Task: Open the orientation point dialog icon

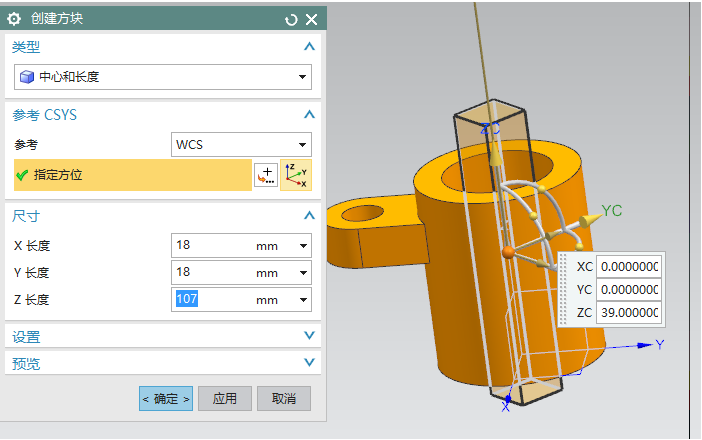Action: tap(266, 175)
